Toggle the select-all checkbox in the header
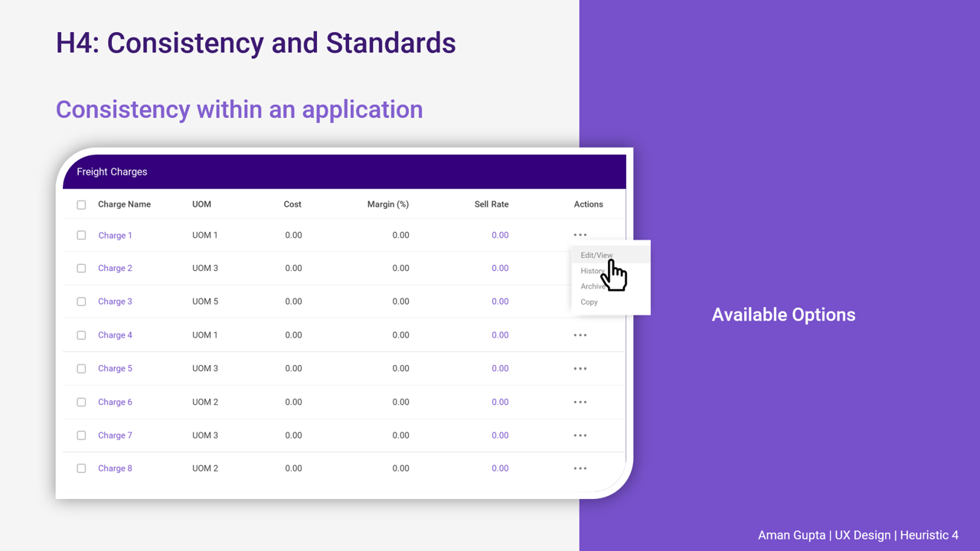The image size is (980, 551). coord(81,204)
